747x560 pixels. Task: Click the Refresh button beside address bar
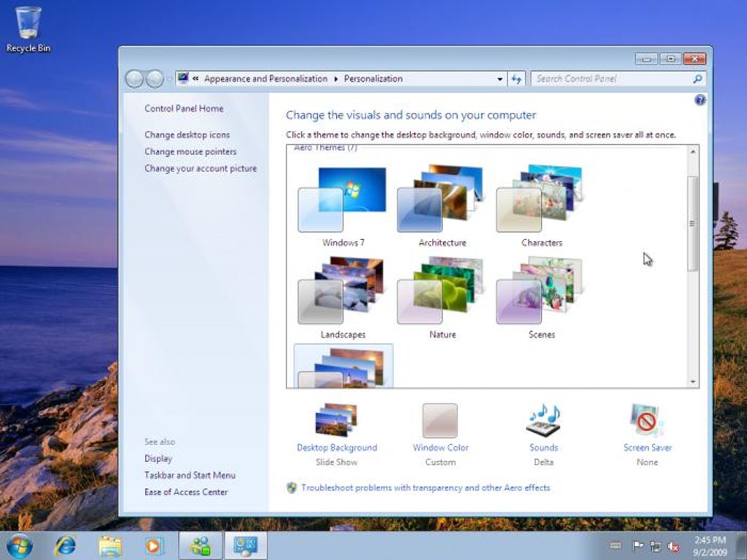click(516, 78)
